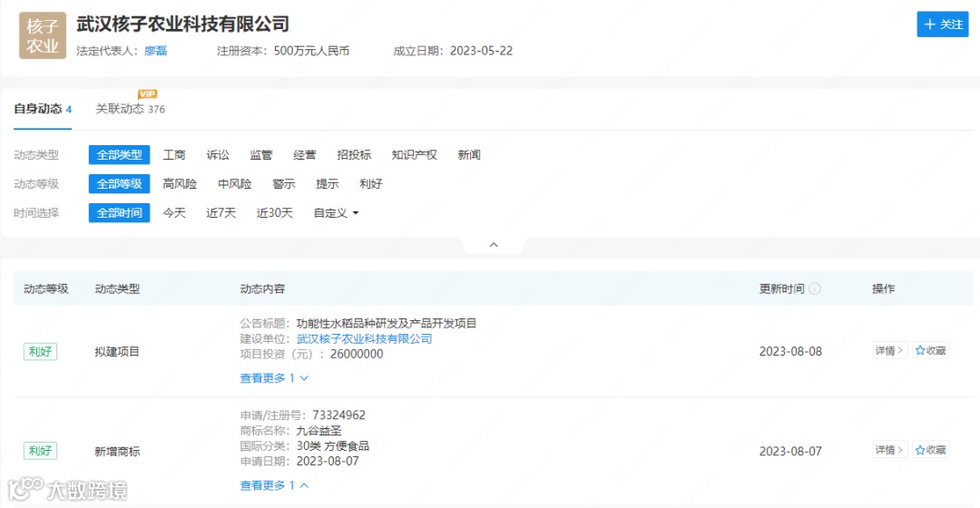Click investment value 26000000
Screen dimensions: 980x508
tap(357, 354)
